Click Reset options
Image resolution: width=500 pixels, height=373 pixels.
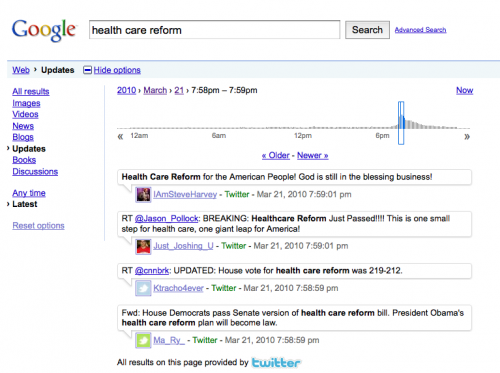[38, 226]
